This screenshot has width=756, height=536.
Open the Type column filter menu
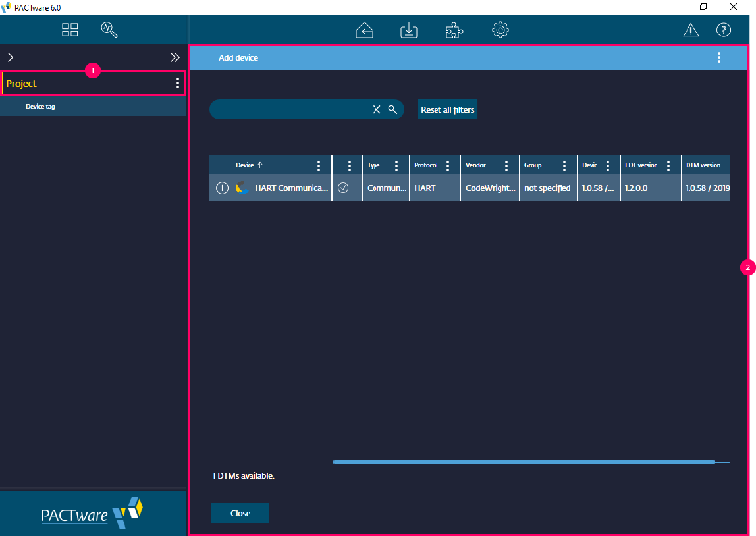(396, 165)
